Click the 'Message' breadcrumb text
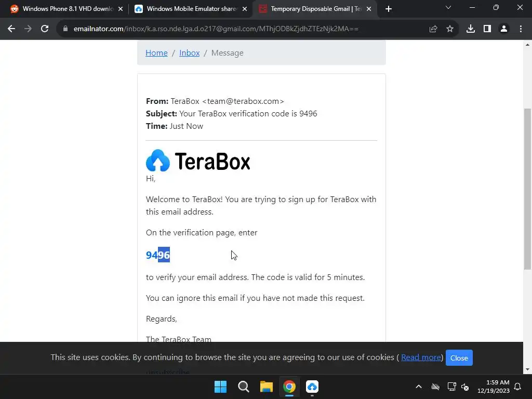The image size is (532, 399). 228,53
